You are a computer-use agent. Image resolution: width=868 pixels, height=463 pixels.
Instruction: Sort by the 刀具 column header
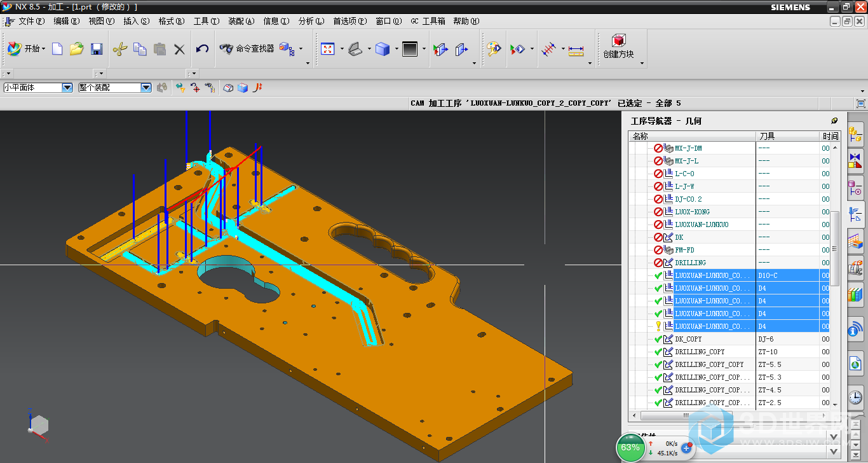click(788, 136)
